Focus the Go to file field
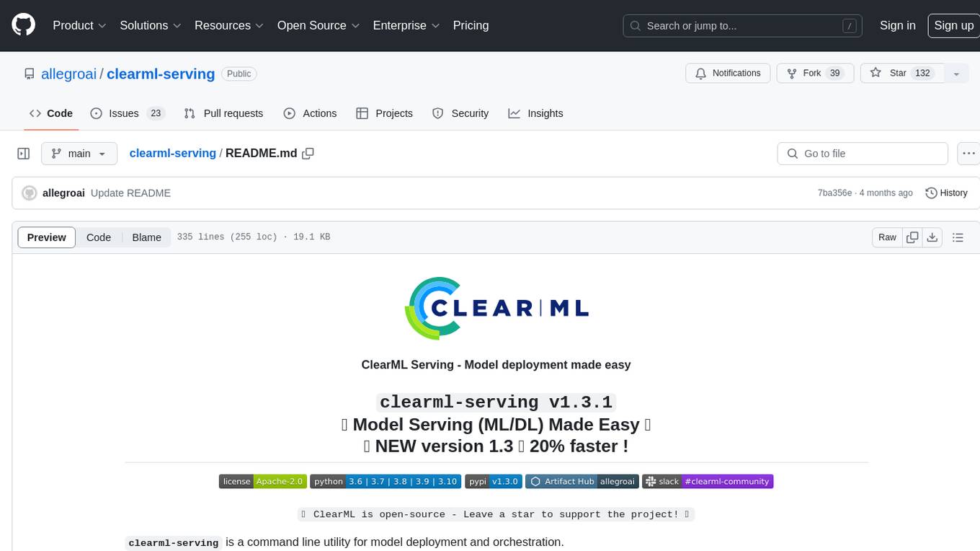 (x=863, y=154)
